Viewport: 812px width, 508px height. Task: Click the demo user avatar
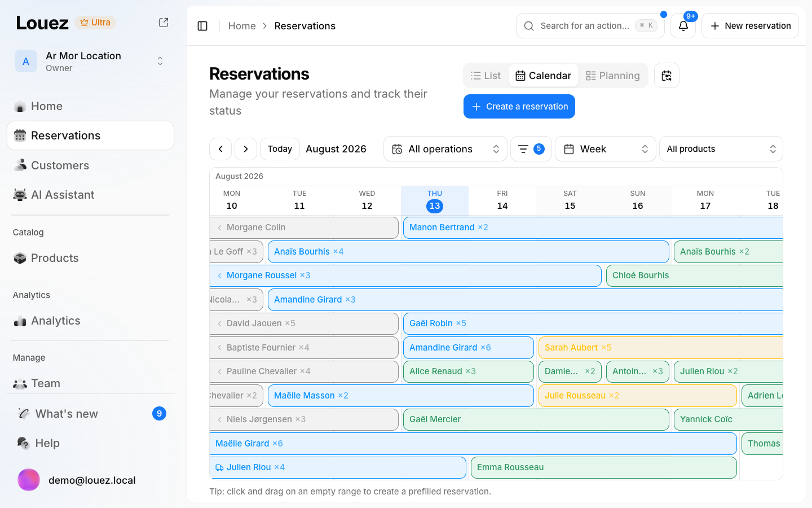tap(29, 480)
